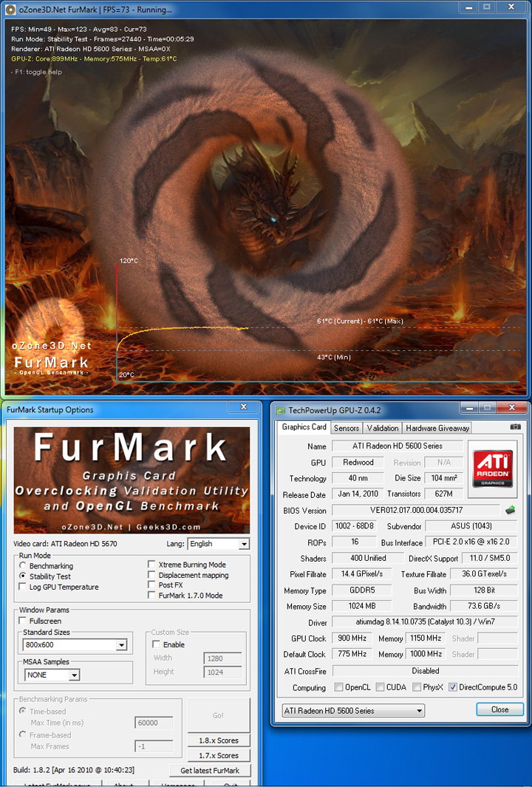This screenshot has width=532, height=787.
Task: Open the Validation tab
Action: click(383, 428)
